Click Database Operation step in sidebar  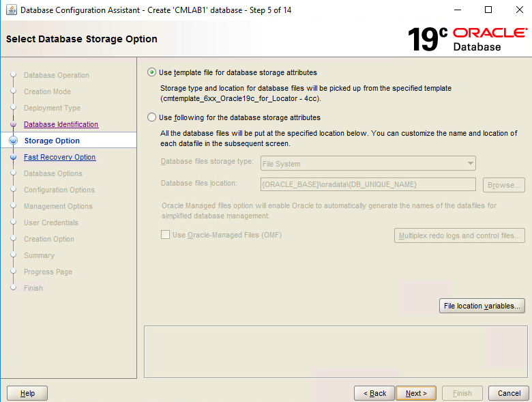click(x=57, y=75)
